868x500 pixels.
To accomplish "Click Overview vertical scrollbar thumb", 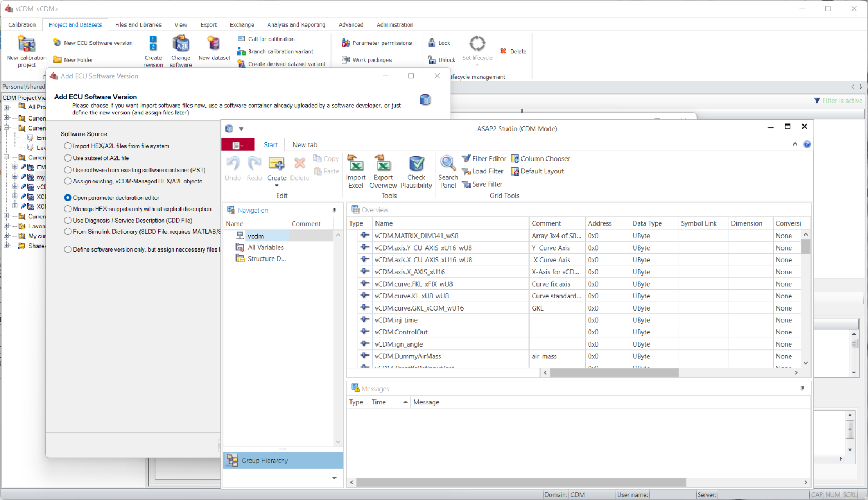I will coord(805,246).
